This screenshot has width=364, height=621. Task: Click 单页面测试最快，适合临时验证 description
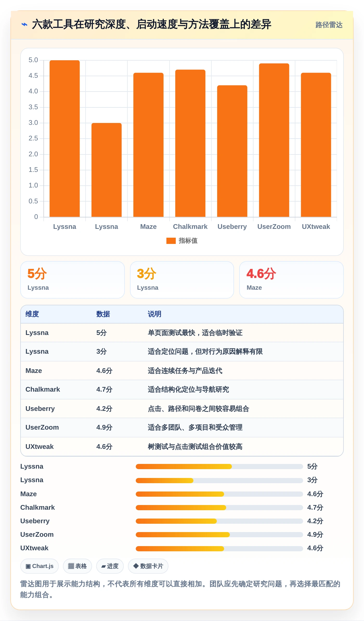tap(195, 333)
